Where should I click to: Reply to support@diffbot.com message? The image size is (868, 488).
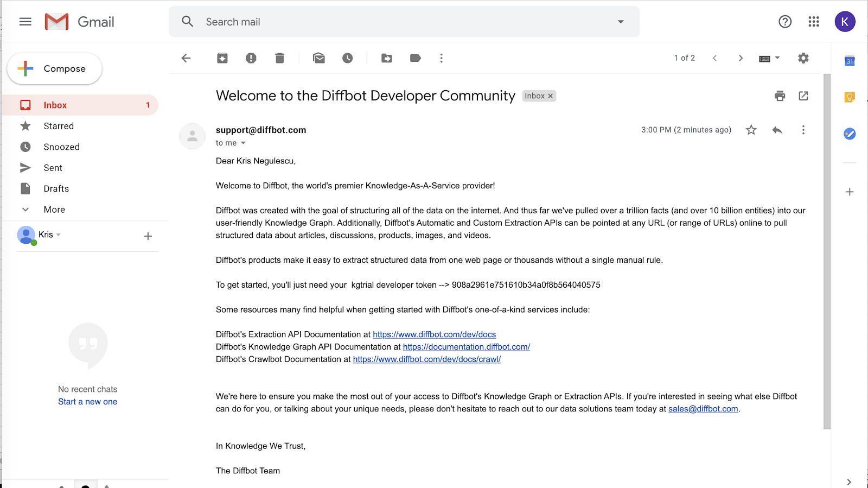pyautogui.click(x=777, y=130)
